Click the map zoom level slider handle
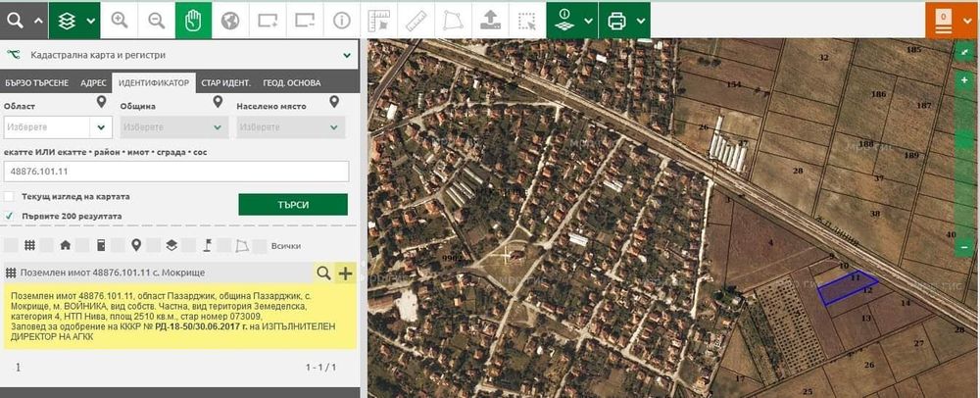This screenshot has width=980, height=398. click(x=964, y=139)
